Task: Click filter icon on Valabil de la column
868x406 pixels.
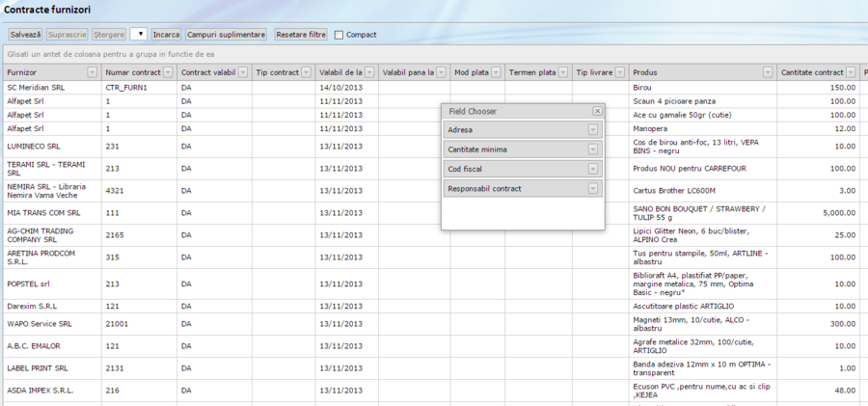Action: 369,72
